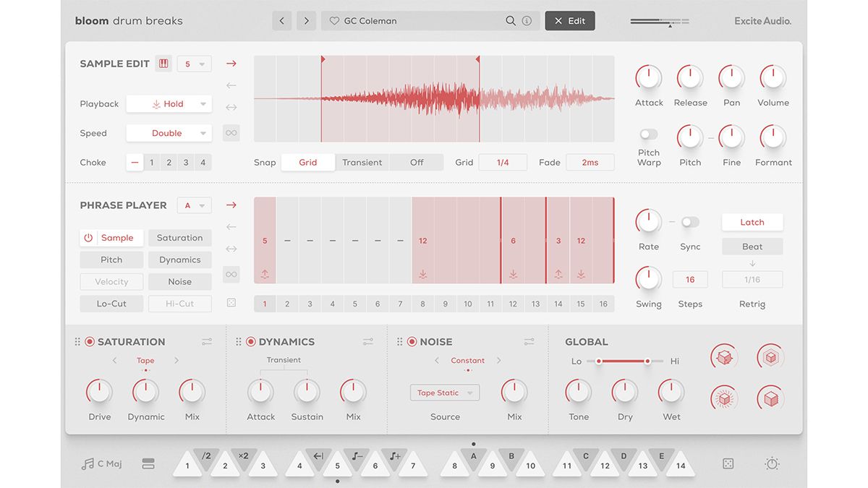Viewport: 868px width, 488px height.
Task: Click the Beat button
Action: pyautogui.click(x=752, y=247)
